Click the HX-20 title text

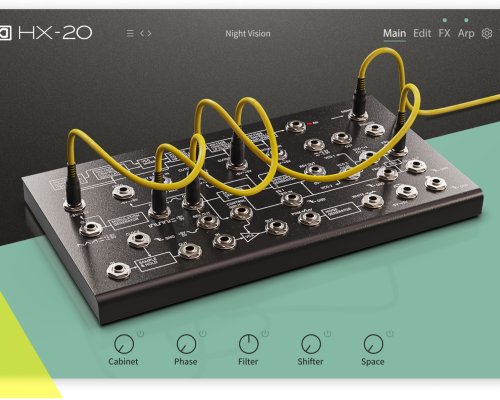tap(55, 33)
